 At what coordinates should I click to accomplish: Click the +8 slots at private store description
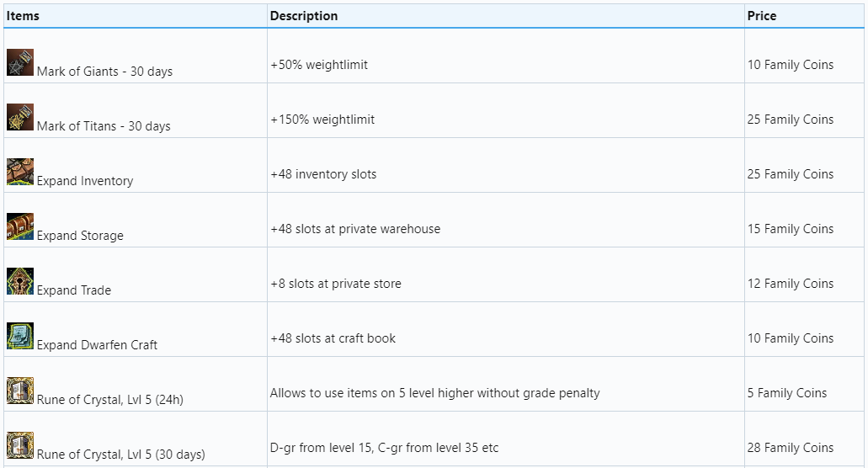point(336,284)
